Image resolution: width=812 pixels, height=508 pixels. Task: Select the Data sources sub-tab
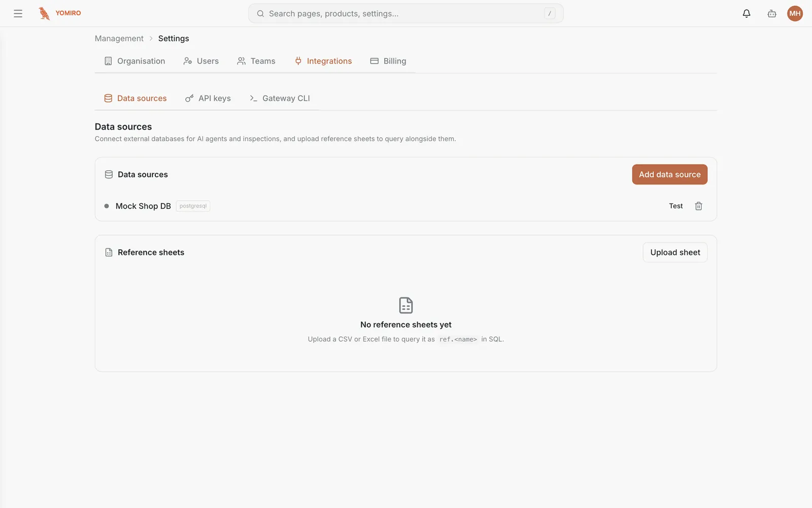point(136,99)
